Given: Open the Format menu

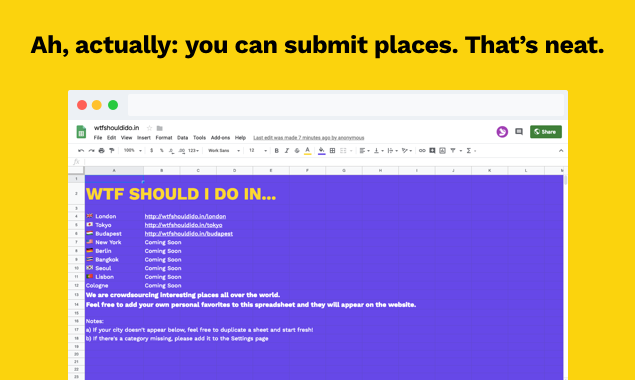Looking at the screenshot, I should pos(164,138).
